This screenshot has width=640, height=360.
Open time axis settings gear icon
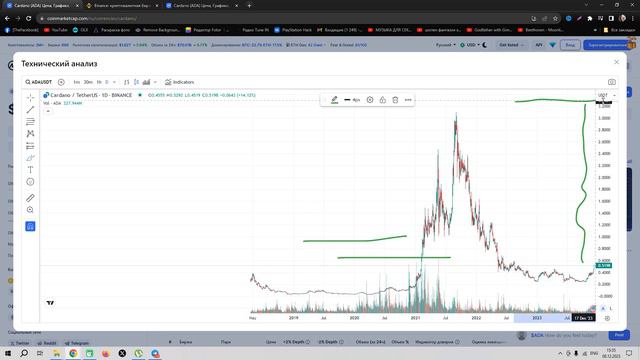point(607,318)
